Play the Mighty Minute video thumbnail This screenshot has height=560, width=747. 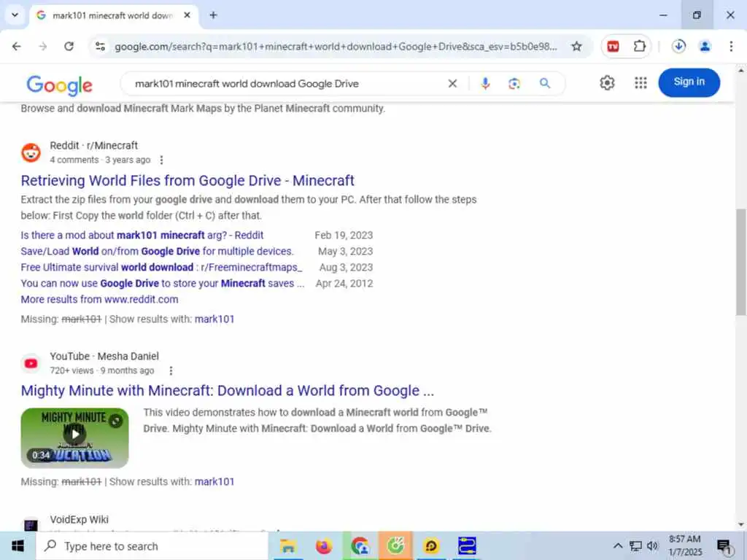point(75,437)
